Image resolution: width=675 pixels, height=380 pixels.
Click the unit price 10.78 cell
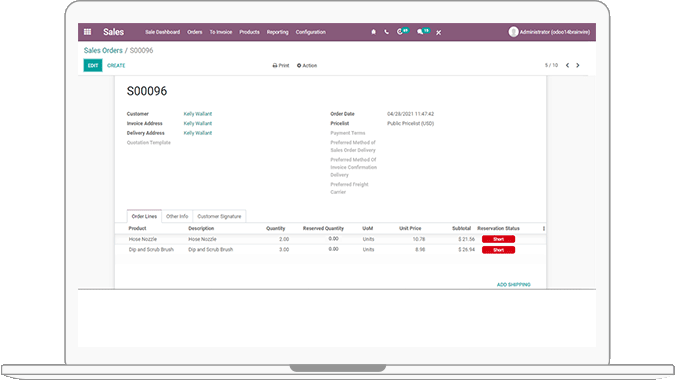point(419,239)
